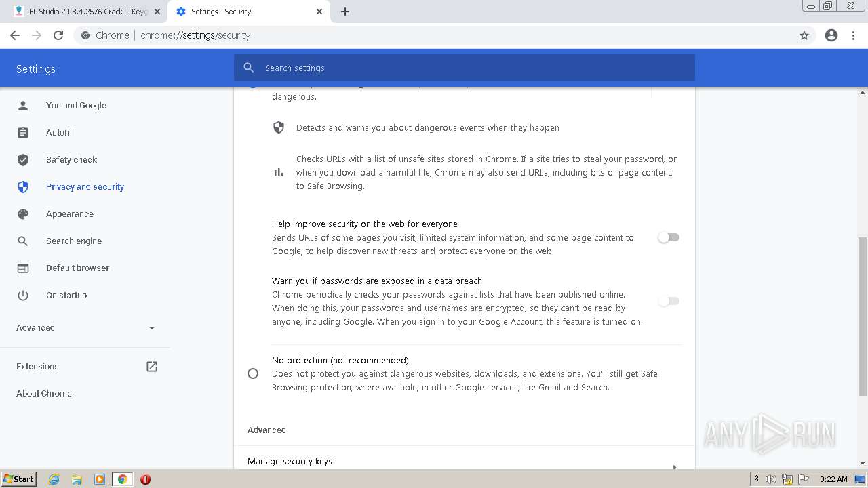Click the Appearance palette icon

(23, 213)
